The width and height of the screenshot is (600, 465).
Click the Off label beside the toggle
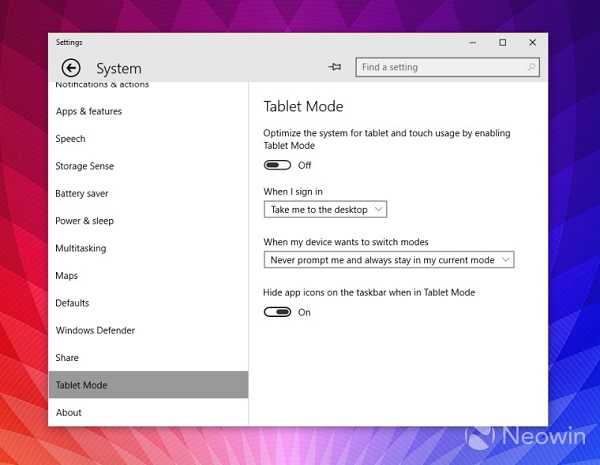pyautogui.click(x=305, y=165)
